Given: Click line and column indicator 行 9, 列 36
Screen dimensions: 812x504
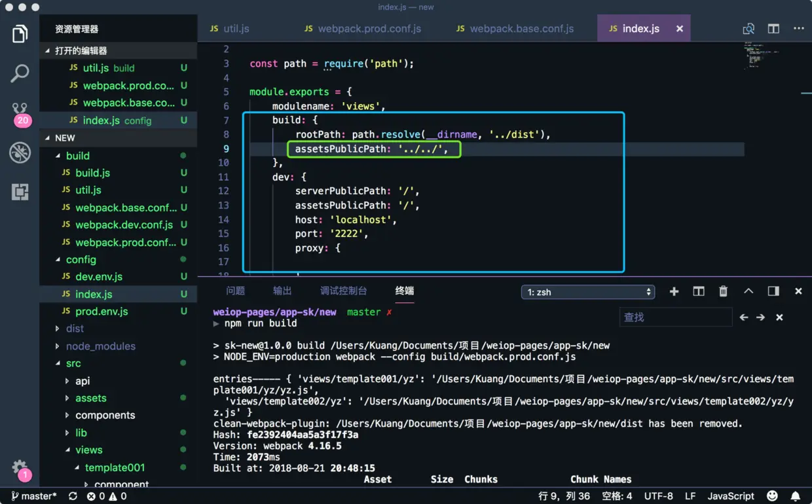Looking at the screenshot, I should coord(564,496).
